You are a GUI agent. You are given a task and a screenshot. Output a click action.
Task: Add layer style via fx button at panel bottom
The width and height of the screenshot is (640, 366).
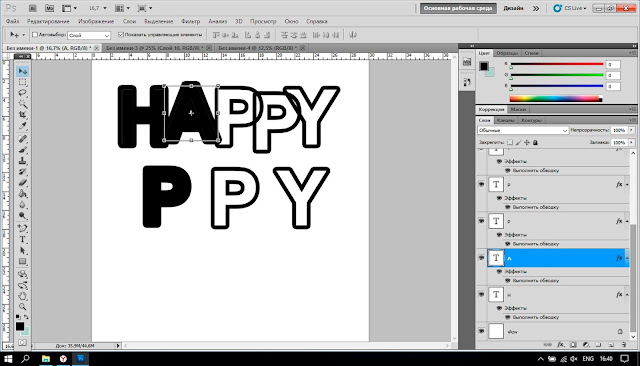[561, 344]
